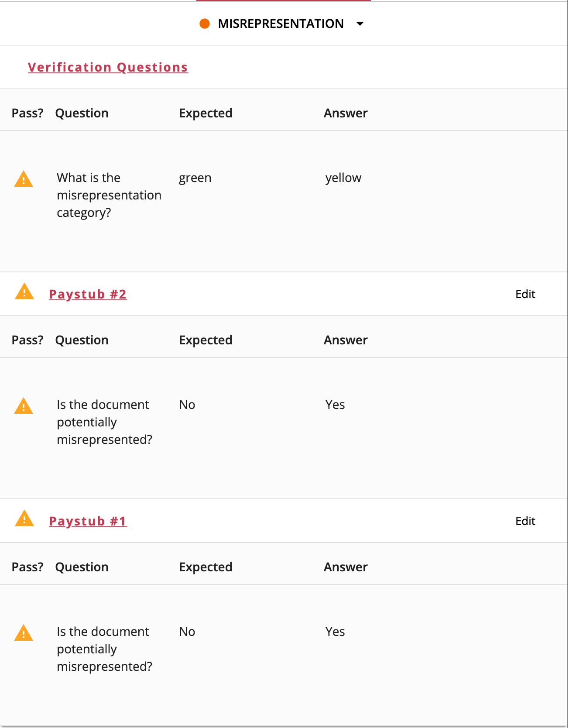The width and height of the screenshot is (569, 728).
Task: Open the Paystub #2 link
Action: (x=88, y=294)
